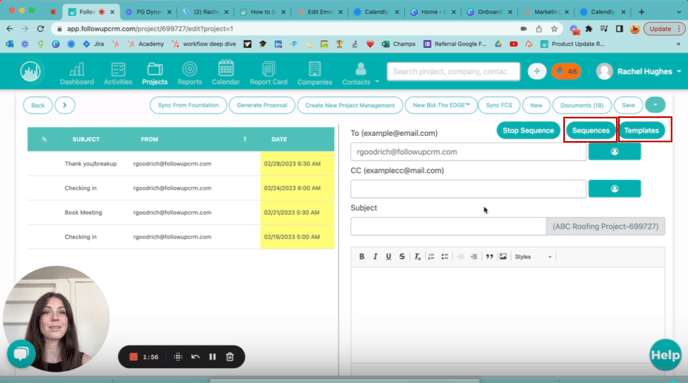Pause the screen recording
This screenshot has height=383, width=688.
212,357
